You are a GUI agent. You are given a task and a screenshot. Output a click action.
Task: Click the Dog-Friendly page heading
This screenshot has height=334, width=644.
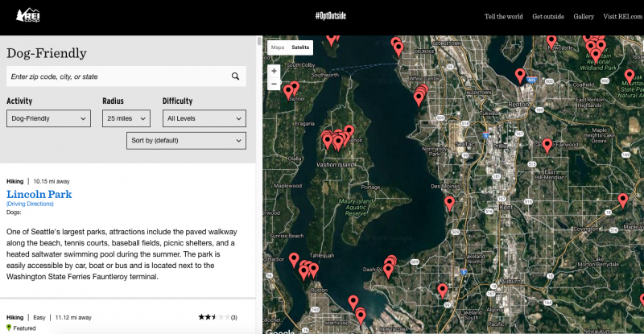tap(47, 53)
